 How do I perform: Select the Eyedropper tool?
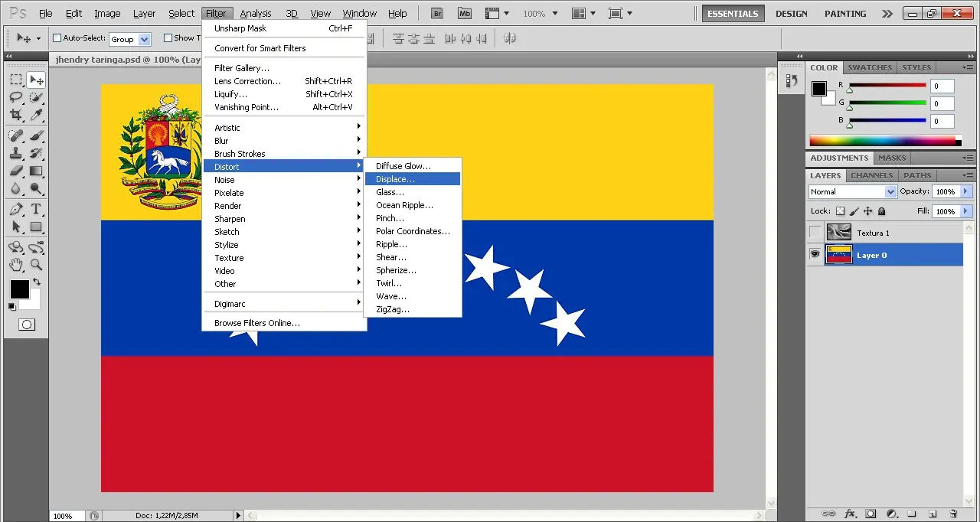36,115
